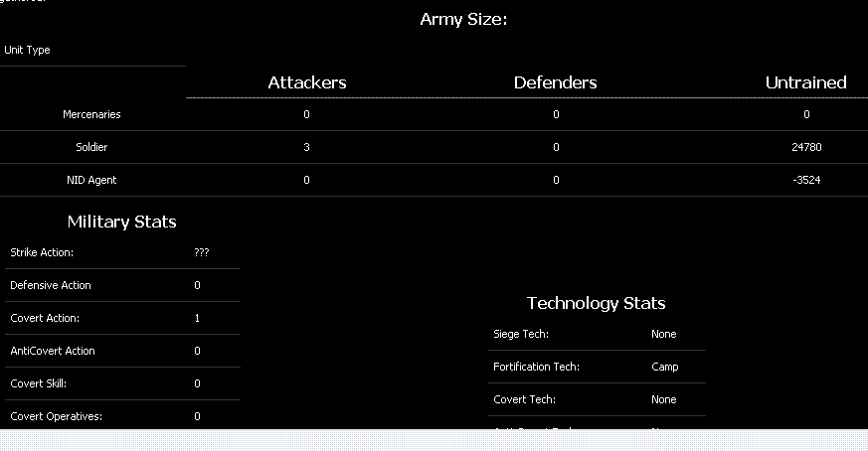Click the Soldier attackers value 3
Screen dimensions: 868x451
[307, 147]
